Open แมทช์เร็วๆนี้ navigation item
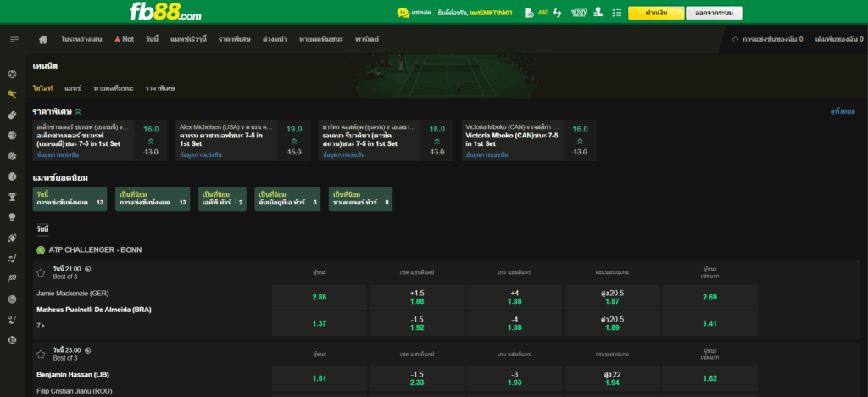The height and width of the screenshot is (397, 868). 189,39
